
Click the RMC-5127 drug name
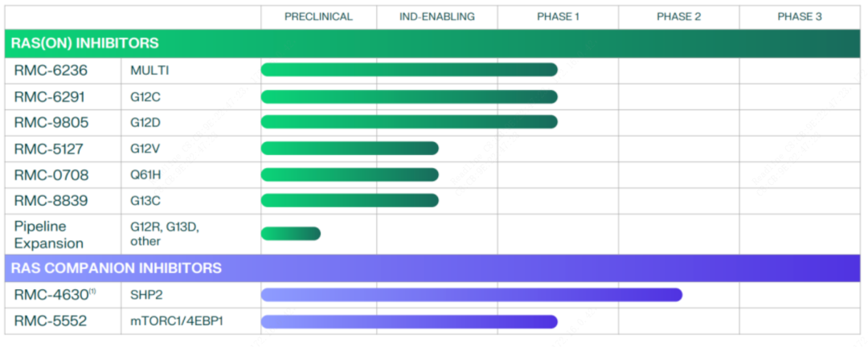tap(51, 149)
